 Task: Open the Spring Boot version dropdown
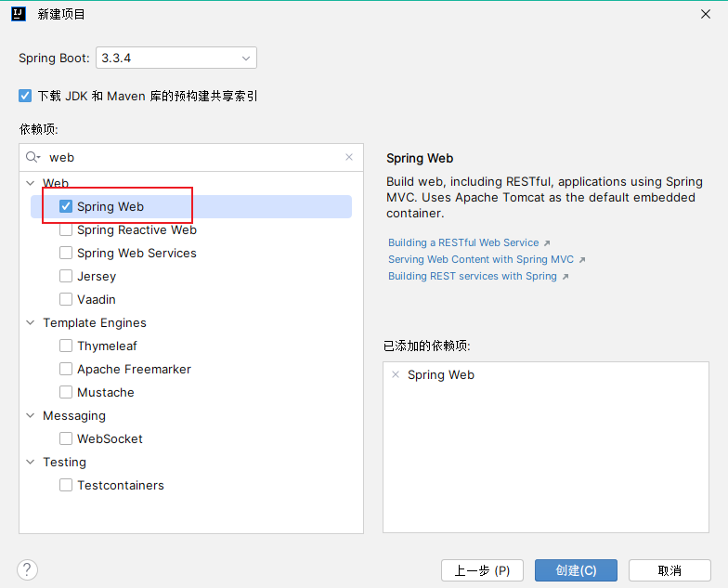point(175,58)
